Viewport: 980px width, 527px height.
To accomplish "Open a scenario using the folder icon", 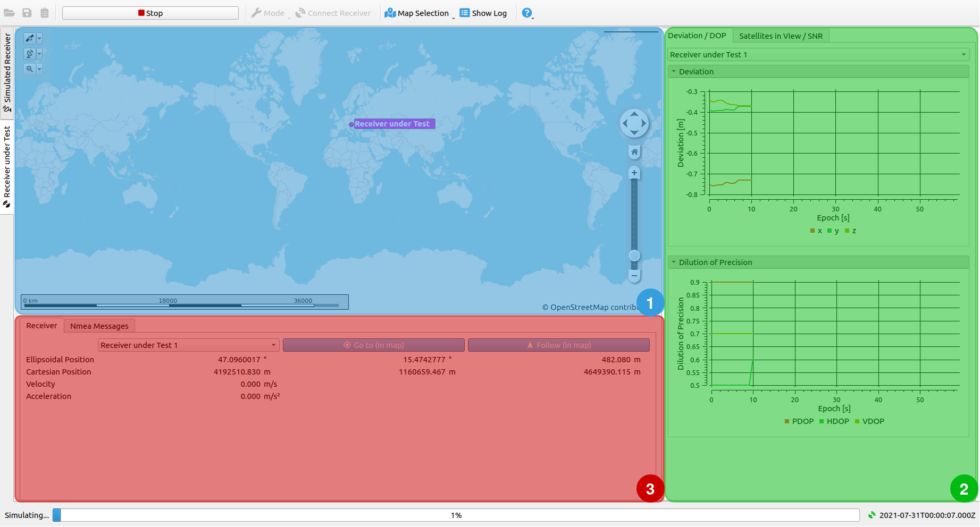I will coord(9,12).
